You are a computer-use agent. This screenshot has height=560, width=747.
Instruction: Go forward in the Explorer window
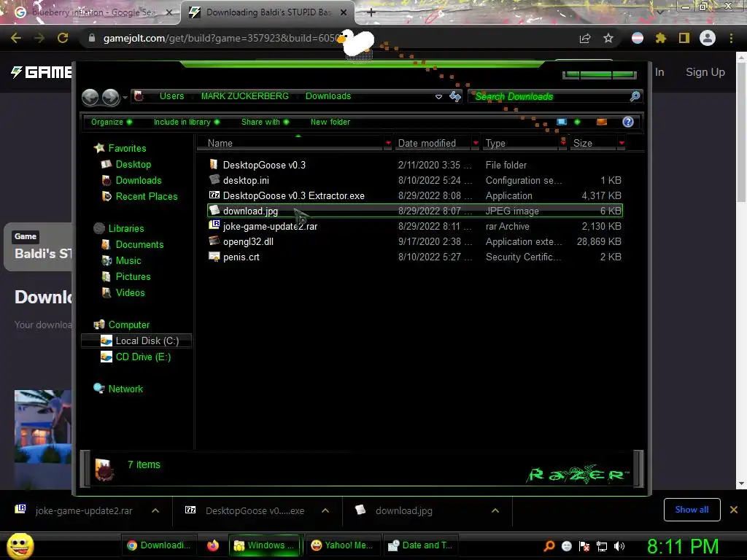[111, 97]
